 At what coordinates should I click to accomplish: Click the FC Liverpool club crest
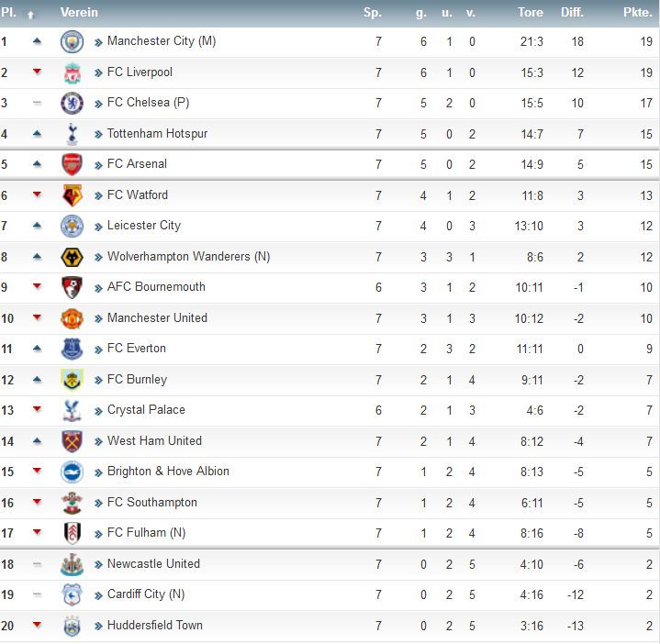(x=72, y=72)
